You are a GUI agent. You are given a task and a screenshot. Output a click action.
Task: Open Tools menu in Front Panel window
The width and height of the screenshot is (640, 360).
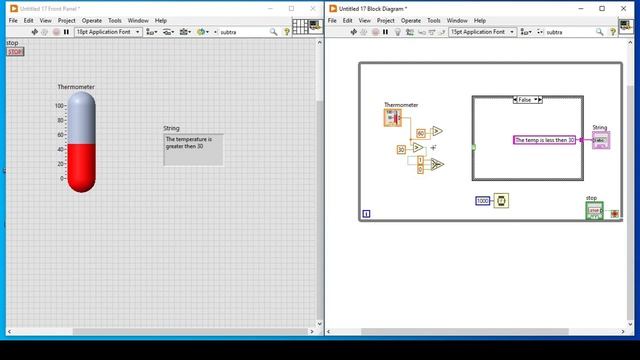(x=115, y=20)
